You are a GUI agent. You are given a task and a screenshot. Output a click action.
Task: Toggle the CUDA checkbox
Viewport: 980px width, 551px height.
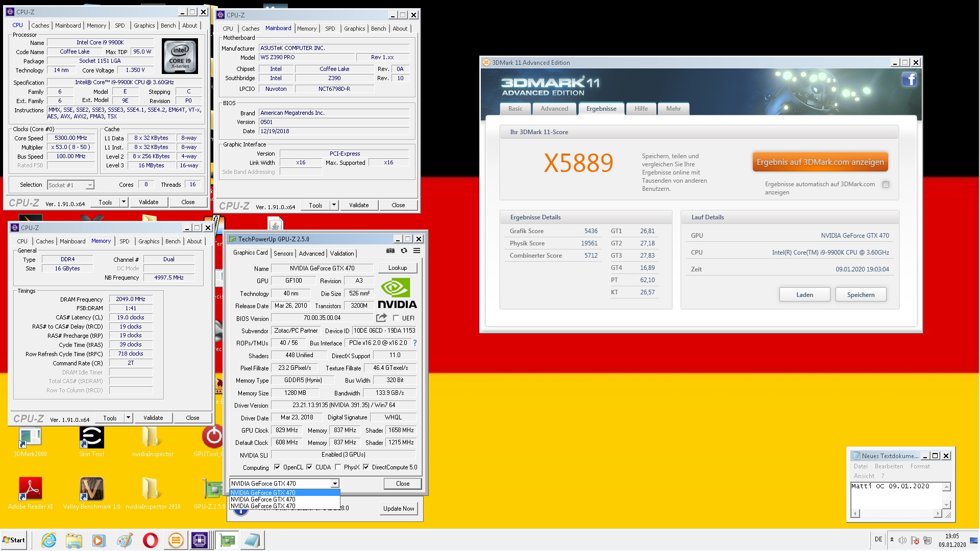[309, 467]
